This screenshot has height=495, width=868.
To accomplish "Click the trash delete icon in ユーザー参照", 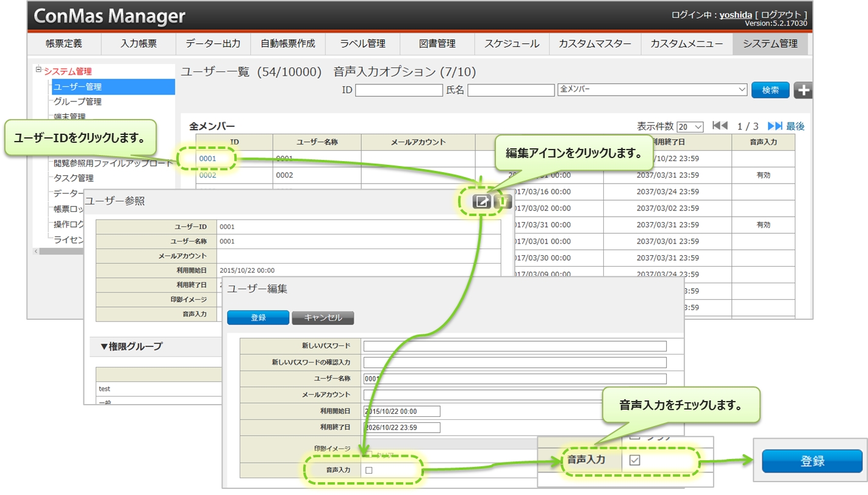I will pos(503,201).
